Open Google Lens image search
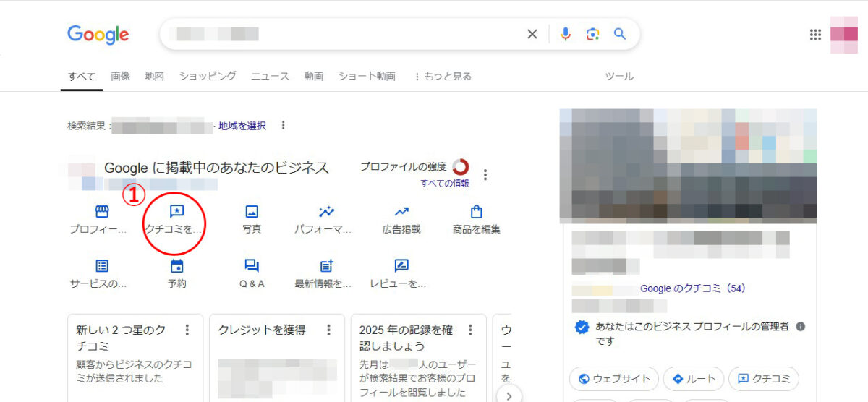The height and width of the screenshot is (402, 868). click(593, 34)
